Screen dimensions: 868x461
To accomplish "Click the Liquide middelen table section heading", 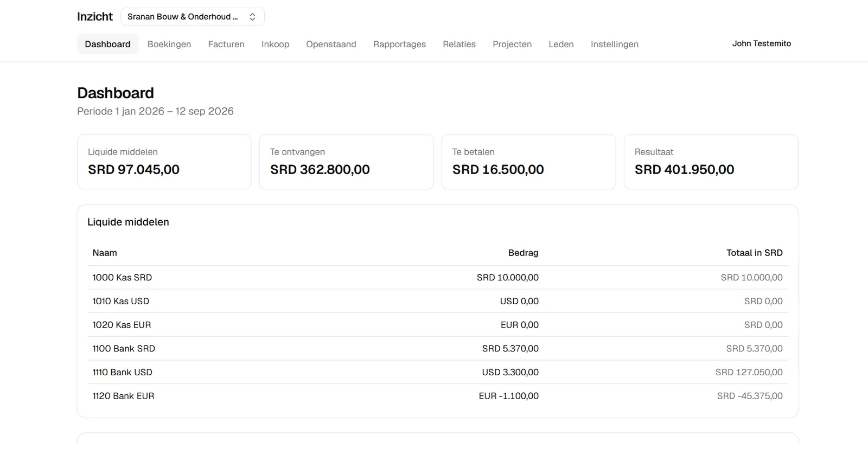I will [x=128, y=222].
